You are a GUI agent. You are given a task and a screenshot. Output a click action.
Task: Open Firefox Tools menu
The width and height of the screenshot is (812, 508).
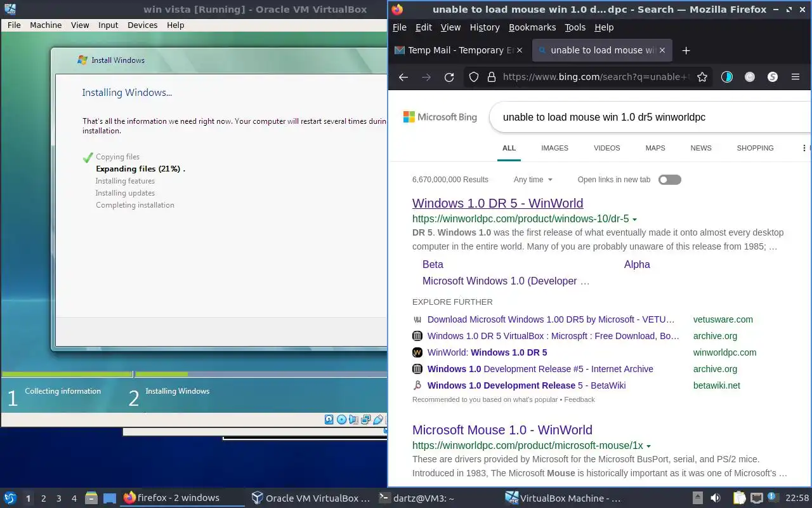(x=575, y=27)
